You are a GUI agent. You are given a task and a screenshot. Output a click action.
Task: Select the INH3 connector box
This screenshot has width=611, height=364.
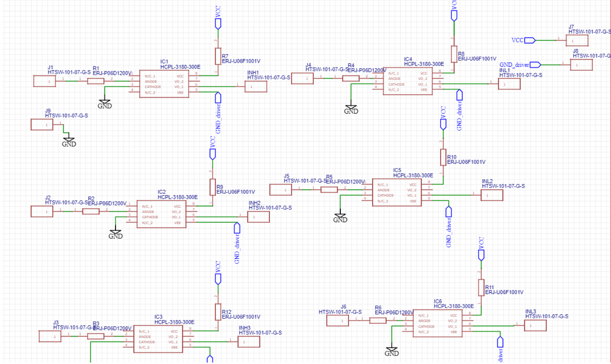point(249,342)
